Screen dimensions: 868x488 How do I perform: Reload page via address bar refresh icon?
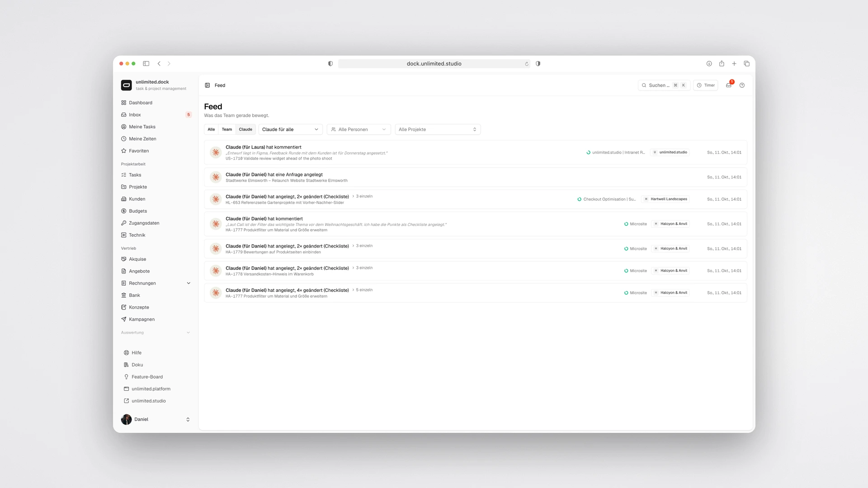pyautogui.click(x=527, y=64)
